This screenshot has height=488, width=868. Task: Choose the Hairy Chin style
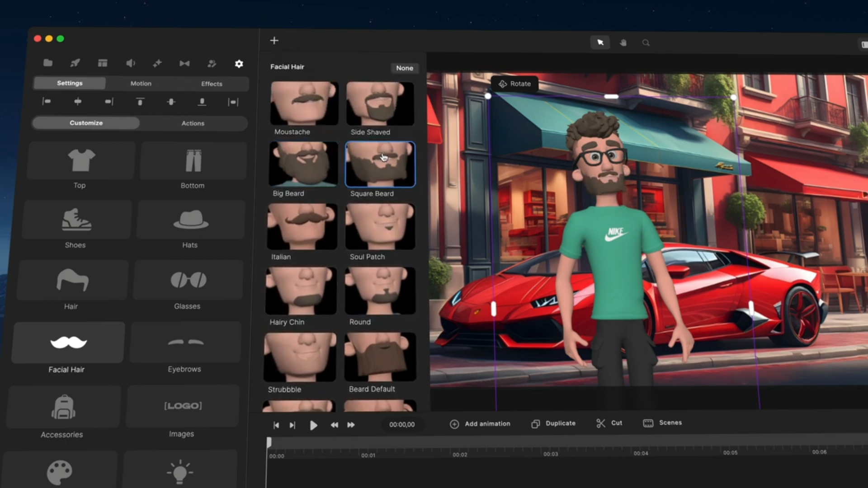pos(301,291)
